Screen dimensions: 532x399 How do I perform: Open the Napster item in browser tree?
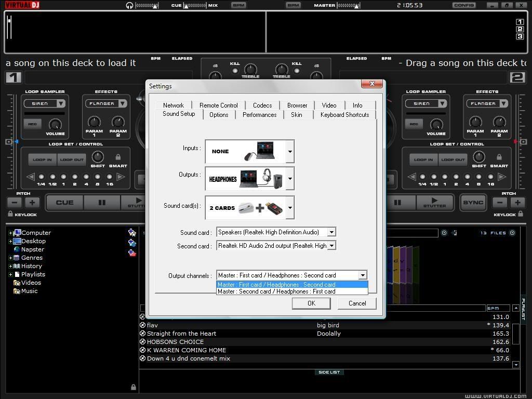(33, 249)
